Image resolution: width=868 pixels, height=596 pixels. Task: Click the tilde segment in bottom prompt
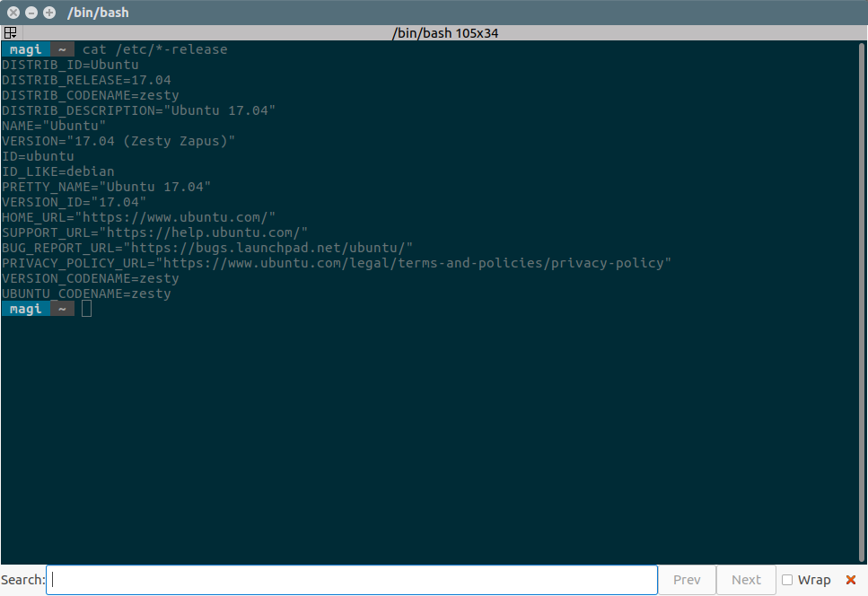pyautogui.click(x=62, y=309)
